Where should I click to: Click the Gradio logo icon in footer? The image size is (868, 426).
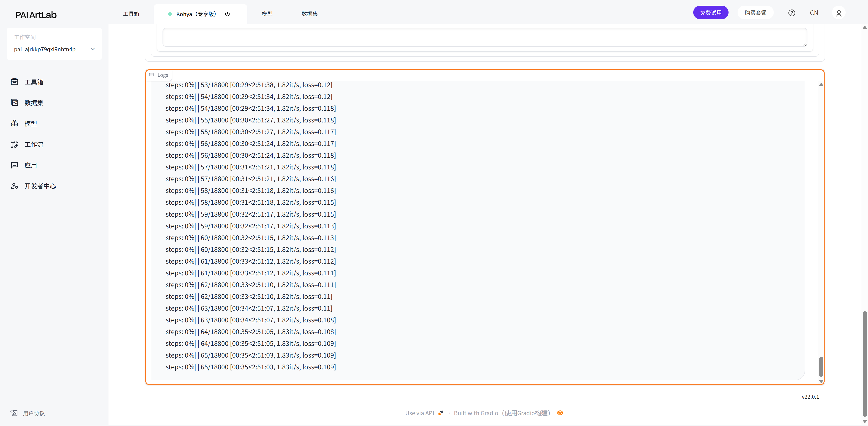click(560, 413)
